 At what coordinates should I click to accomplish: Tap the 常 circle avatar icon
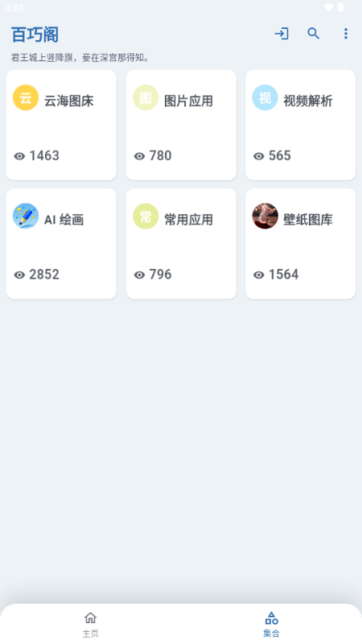coord(146,216)
